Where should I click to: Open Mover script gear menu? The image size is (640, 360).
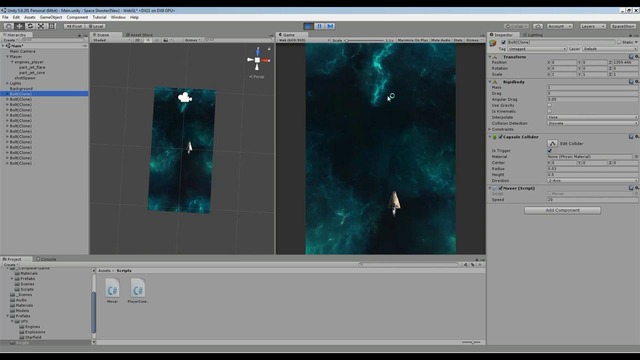coord(637,188)
